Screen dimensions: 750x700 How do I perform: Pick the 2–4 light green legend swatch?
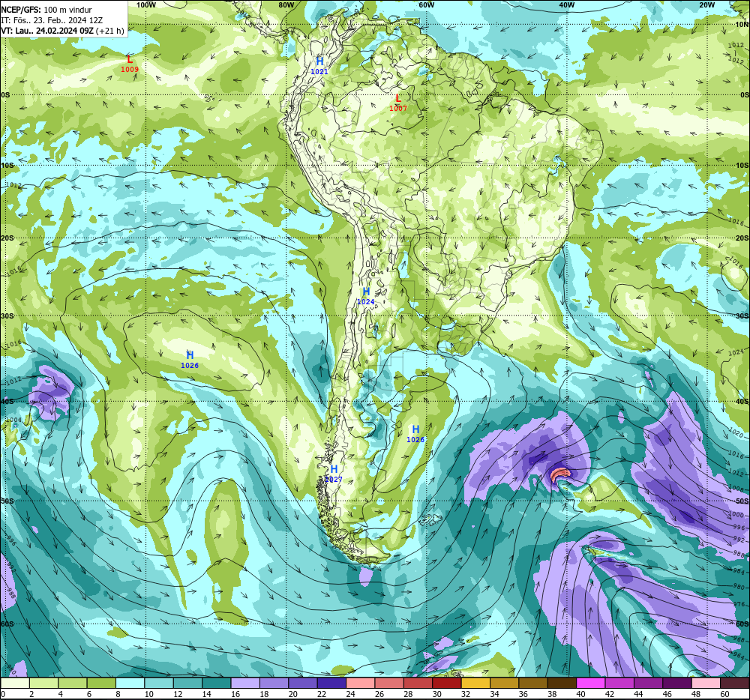tap(44, 684)
